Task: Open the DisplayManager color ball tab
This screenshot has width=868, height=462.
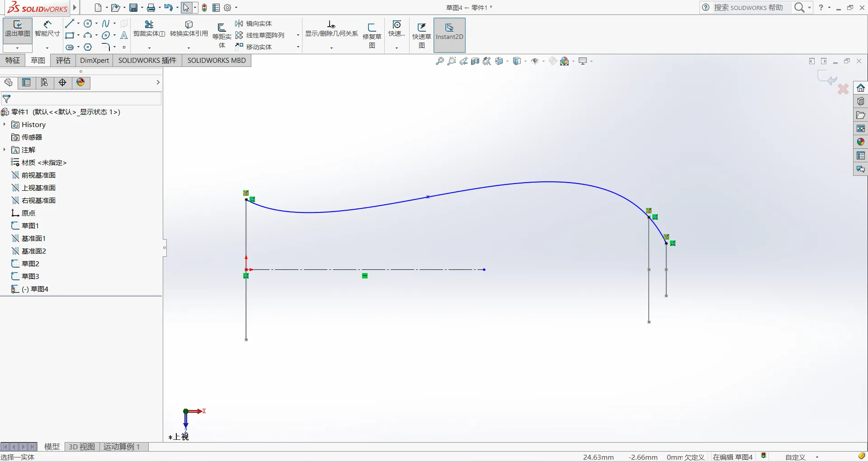Action: [80, 82]
